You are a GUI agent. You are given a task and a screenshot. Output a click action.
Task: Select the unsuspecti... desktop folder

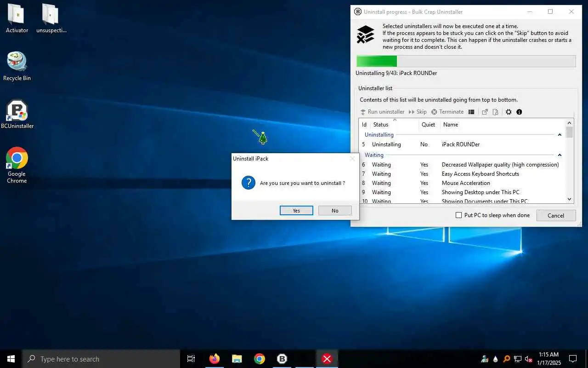pyautogui.click(x=51, y=19)
